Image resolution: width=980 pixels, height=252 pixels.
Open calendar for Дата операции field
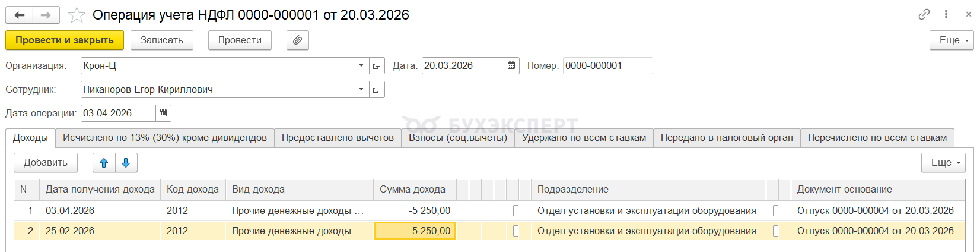coord(163,113)
